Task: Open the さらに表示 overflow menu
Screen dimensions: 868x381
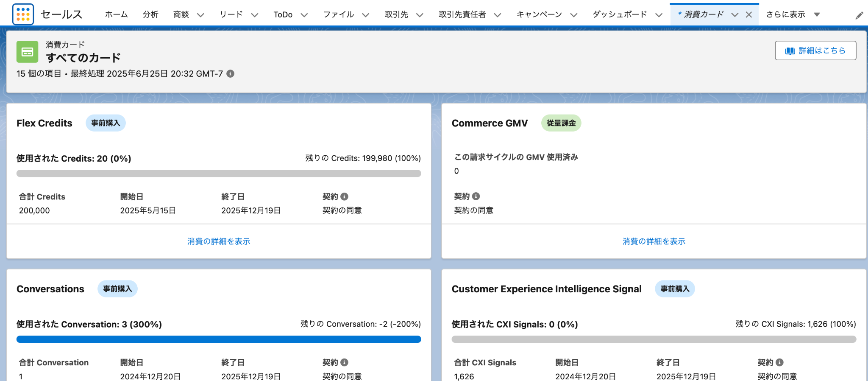Action: [793, 14]
